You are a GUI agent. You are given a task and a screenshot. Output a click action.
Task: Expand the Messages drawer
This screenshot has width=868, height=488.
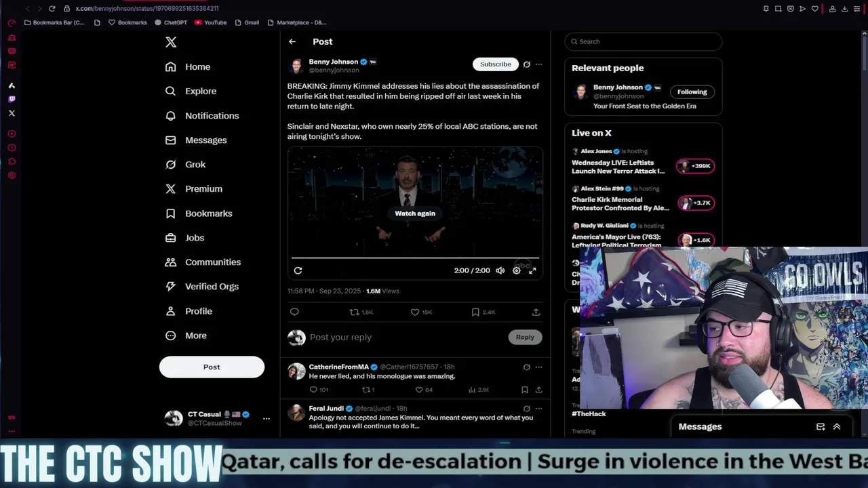(x=837, y=427)
